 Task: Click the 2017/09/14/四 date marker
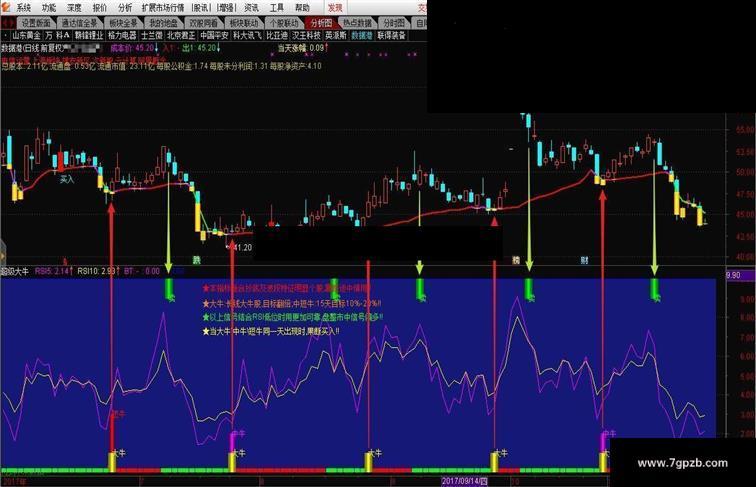(x=465, y=481)
